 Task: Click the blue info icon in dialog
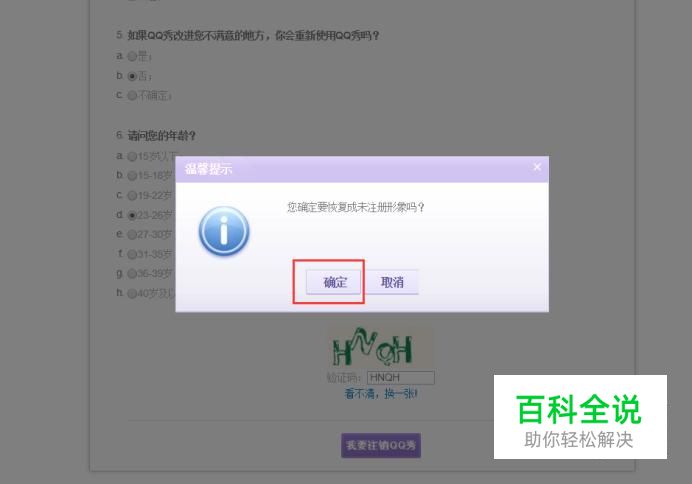[224, 231]
